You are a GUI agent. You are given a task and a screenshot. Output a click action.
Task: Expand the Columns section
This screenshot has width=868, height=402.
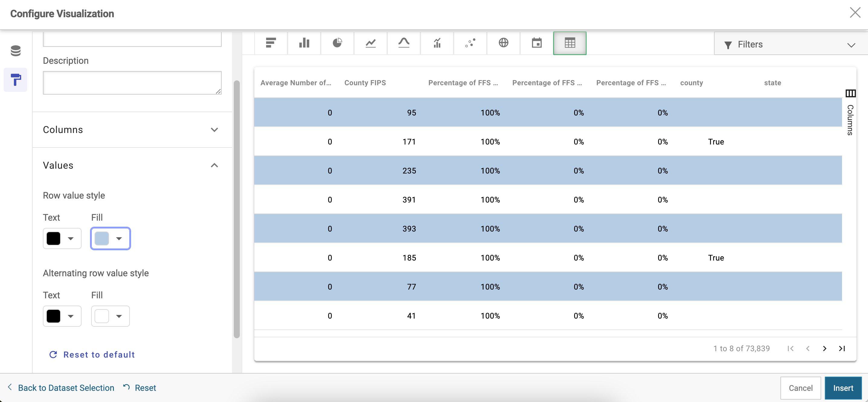pyautogui.click(x=132, y=129)
